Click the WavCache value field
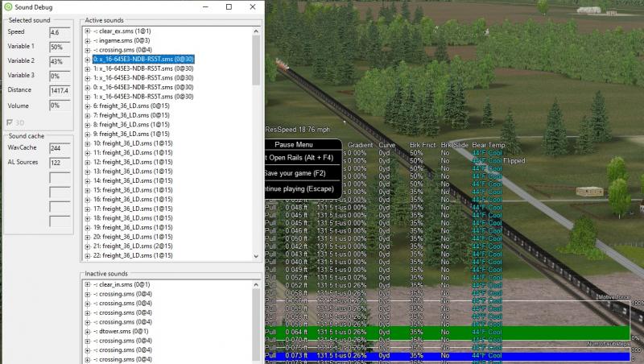 (60, 148)
